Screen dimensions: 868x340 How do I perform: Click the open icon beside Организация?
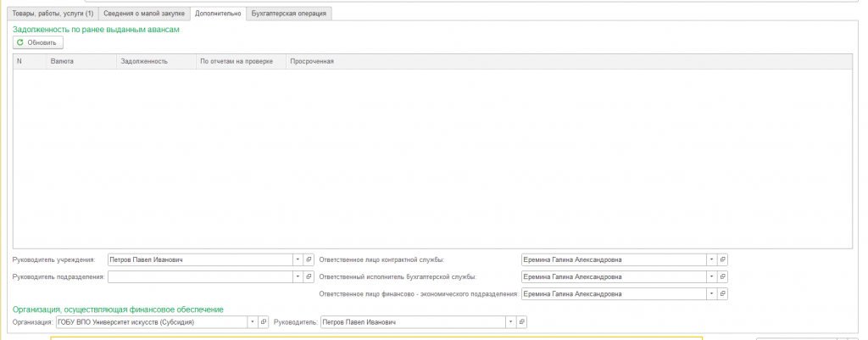pos(264,321)
